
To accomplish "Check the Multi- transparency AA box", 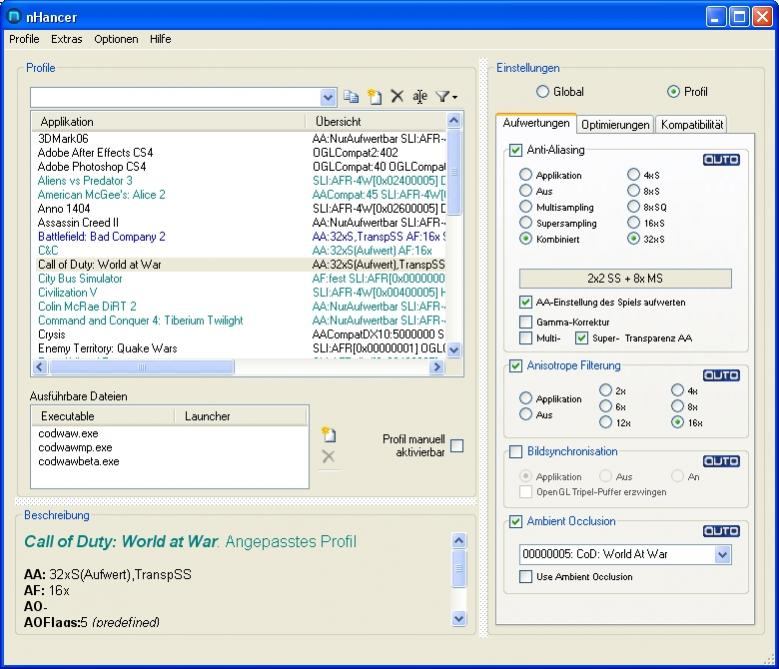I will click(x=525, y=338).
